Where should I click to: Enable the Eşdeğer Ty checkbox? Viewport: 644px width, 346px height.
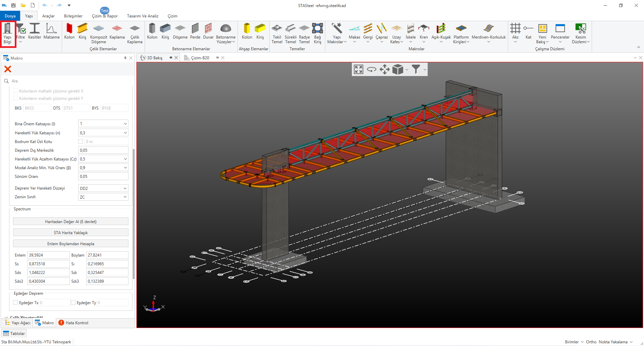(73, 303)
